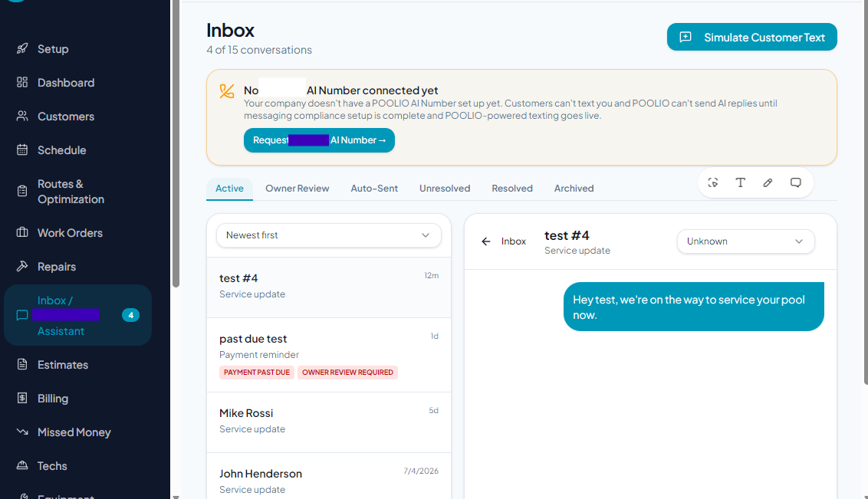Open Billing via the dollar receipt icon

[22, 399]
